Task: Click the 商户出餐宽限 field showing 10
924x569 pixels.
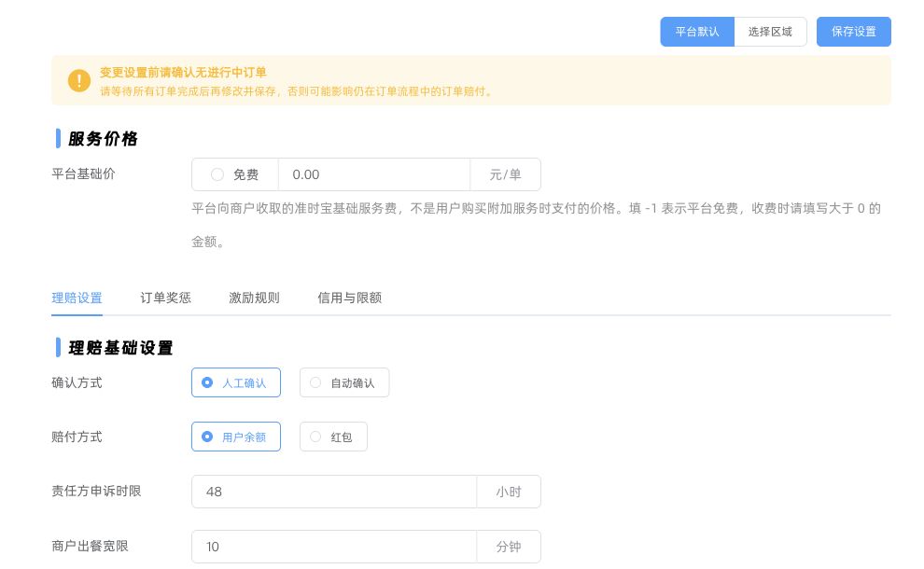Action: 334,547
